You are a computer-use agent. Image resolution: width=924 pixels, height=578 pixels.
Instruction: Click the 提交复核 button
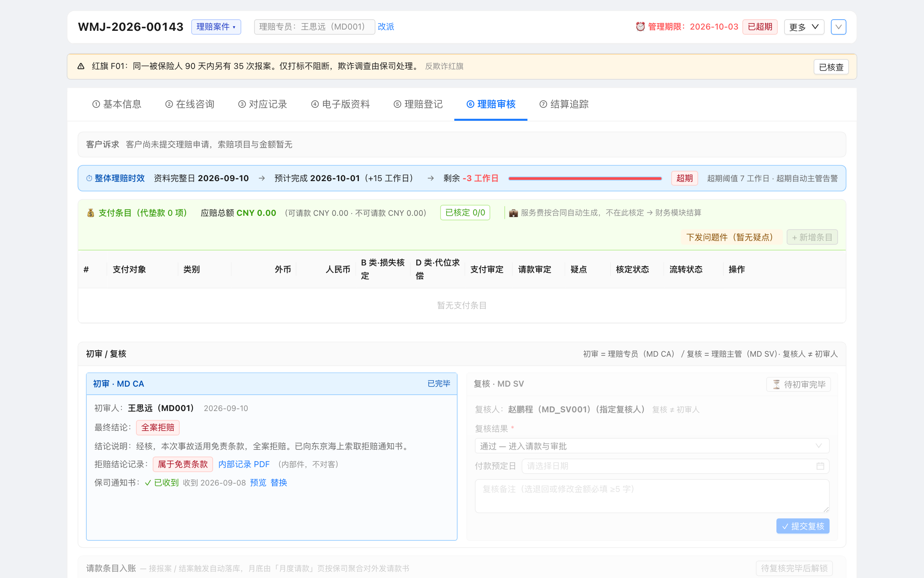(x=803, y=526)
